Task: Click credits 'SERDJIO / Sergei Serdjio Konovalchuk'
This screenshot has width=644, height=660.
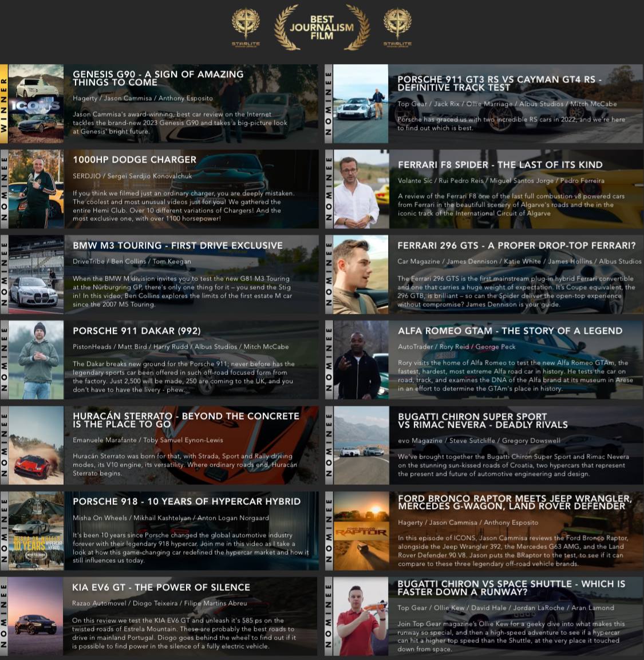Action: point(132,176)
